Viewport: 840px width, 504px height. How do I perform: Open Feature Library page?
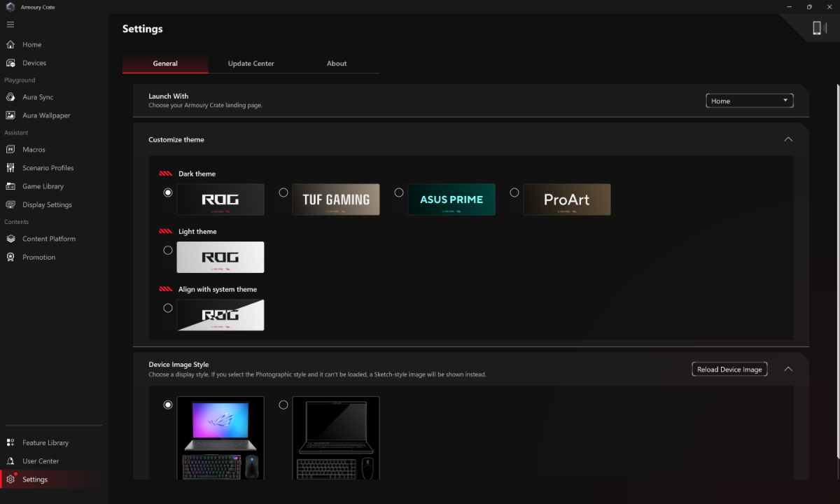point(45,442)
